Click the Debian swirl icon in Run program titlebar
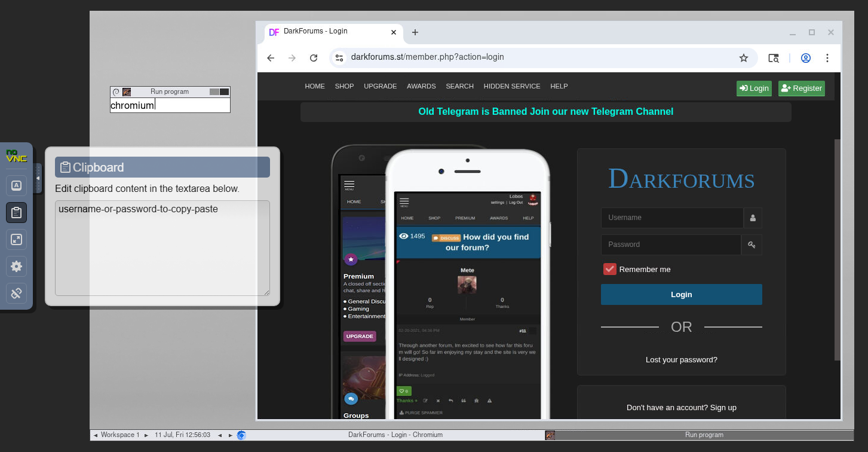The height and width of the screenshot is (452, 868). tap(116, 92)
